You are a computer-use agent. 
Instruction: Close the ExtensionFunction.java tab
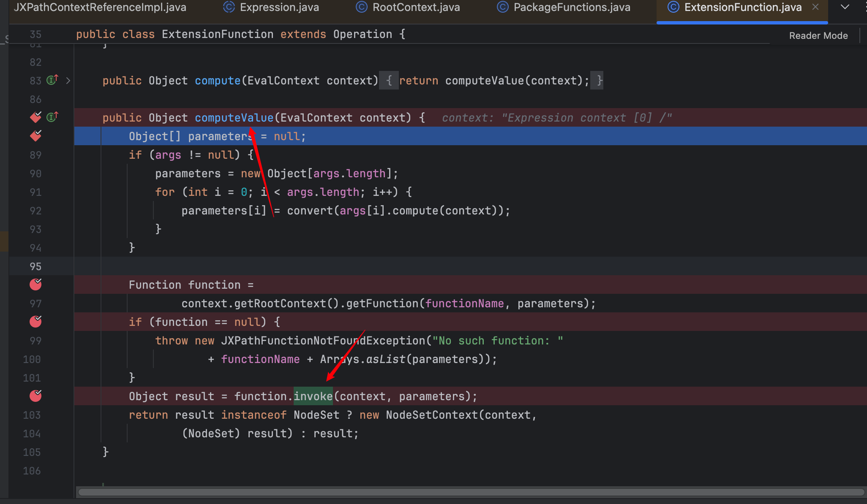pyautogui.click(x=815, y=7)
